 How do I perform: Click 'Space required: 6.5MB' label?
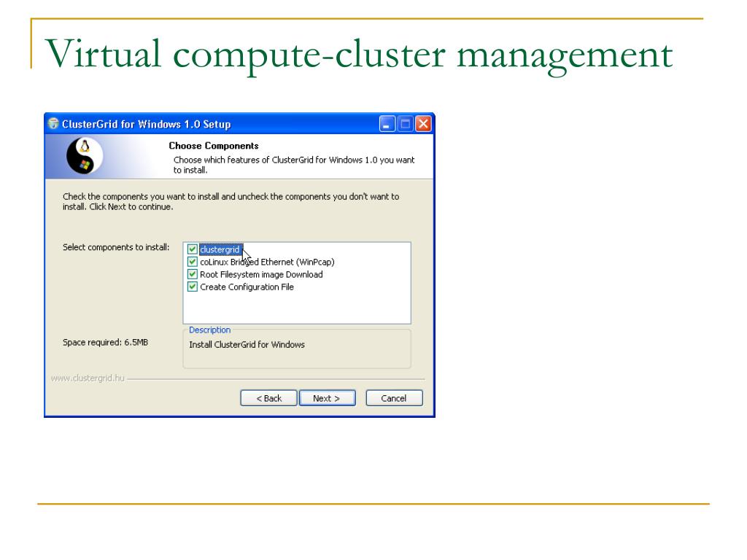click(105, 343)
